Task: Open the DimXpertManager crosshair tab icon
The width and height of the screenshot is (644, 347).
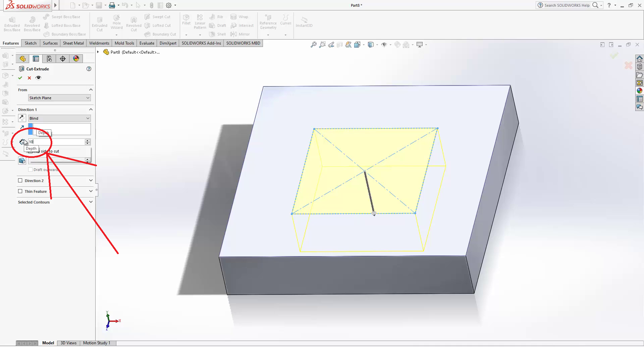Action: pyautogui.click(x=63, y=59)
